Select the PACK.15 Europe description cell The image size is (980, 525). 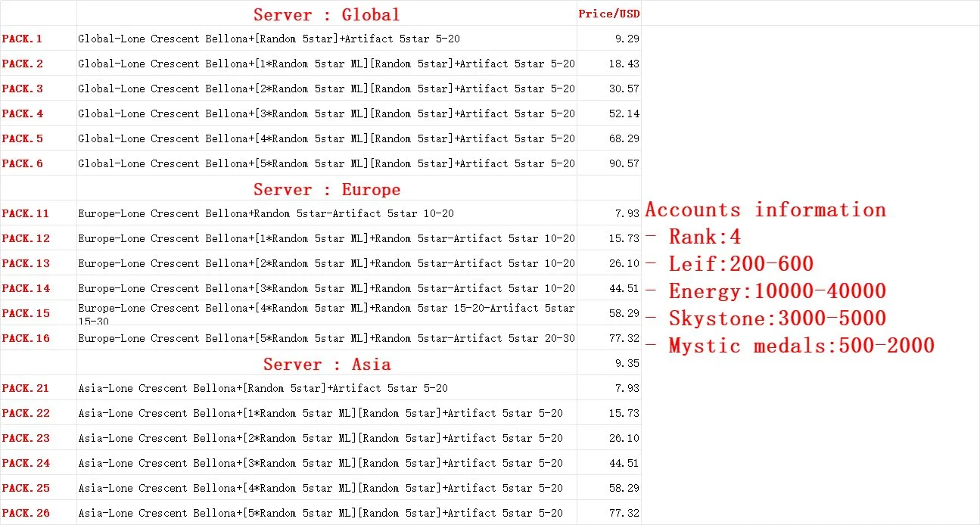pyautogui.click(x=327, y=313)
